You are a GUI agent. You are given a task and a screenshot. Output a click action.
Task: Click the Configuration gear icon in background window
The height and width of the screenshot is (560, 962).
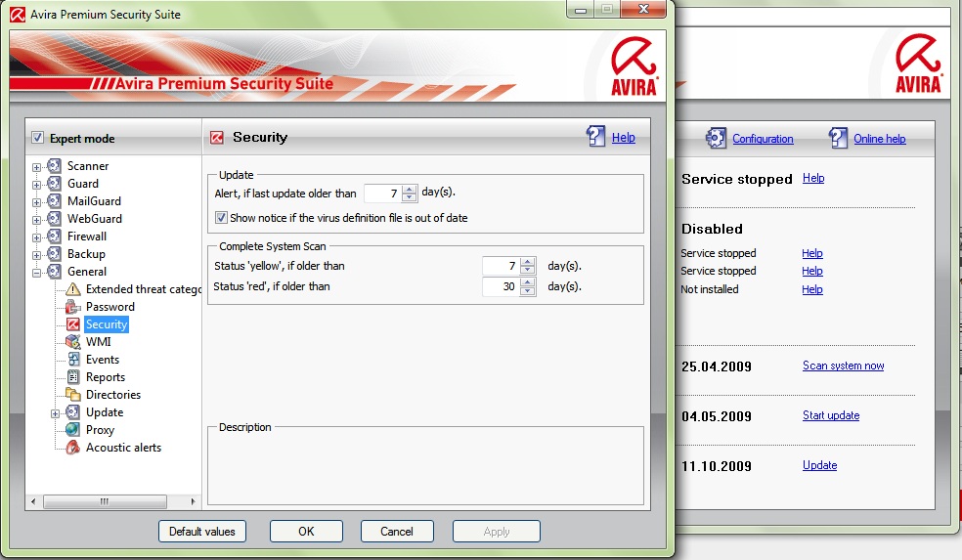coord(716,138)
